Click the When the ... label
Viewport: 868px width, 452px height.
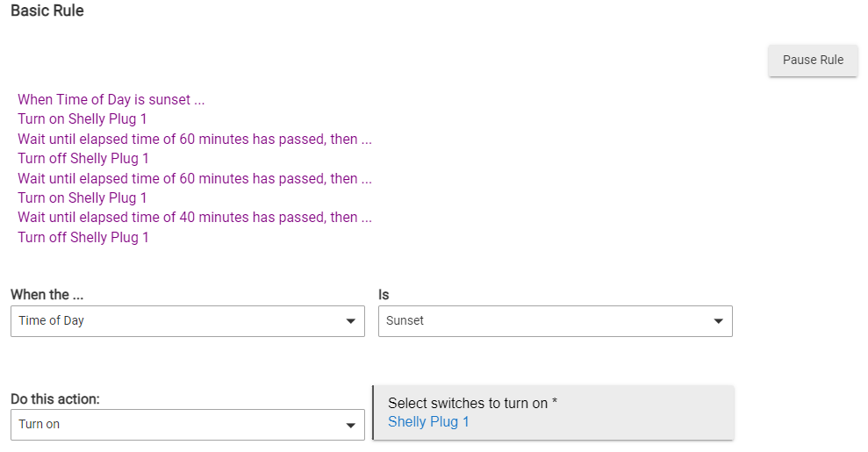(47, 295)
